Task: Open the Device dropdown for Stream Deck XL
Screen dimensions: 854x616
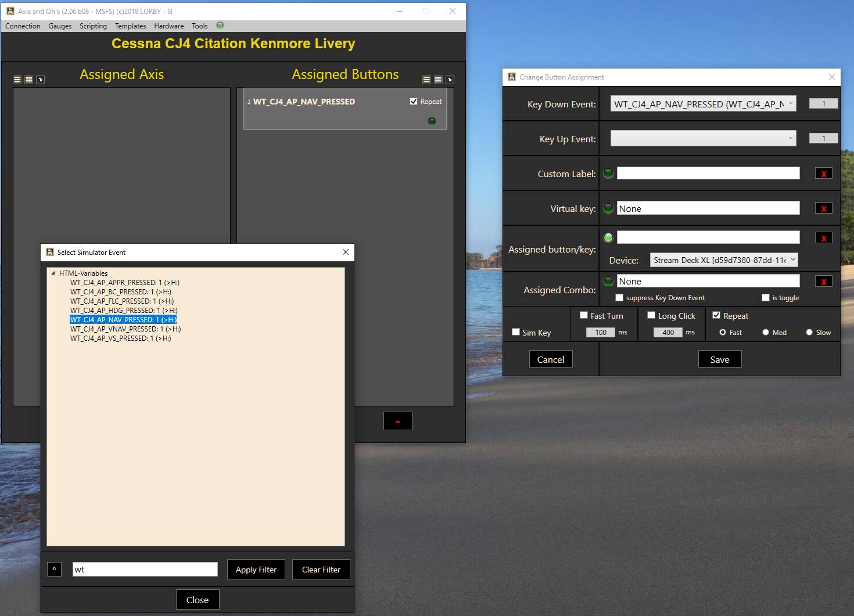Action: 724,260
